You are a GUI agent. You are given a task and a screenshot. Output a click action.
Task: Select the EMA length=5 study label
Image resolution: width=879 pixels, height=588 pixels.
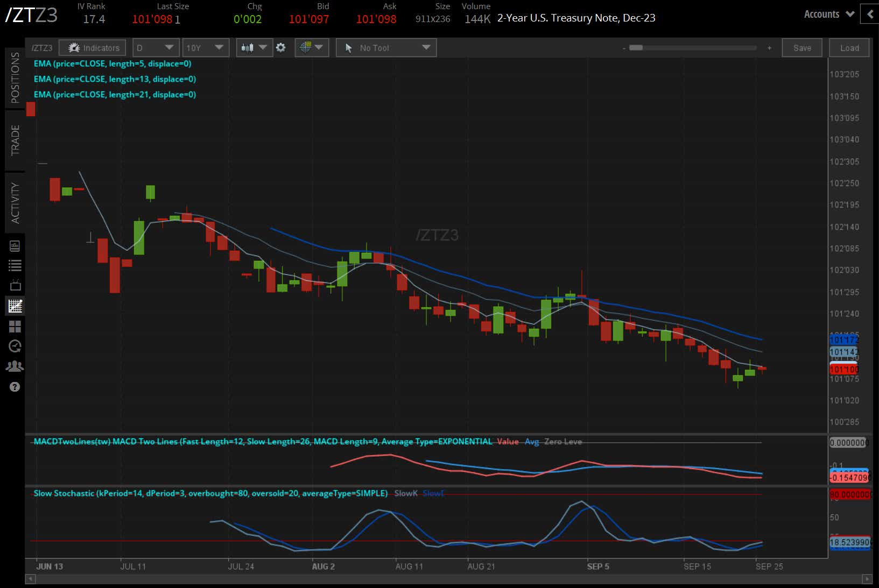pos(112,63)
